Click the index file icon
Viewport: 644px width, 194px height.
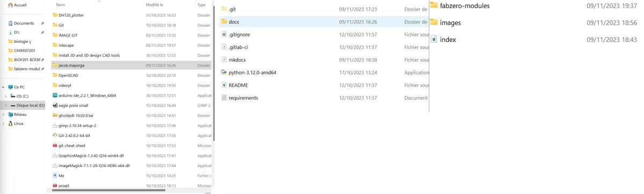click(434, 40)
